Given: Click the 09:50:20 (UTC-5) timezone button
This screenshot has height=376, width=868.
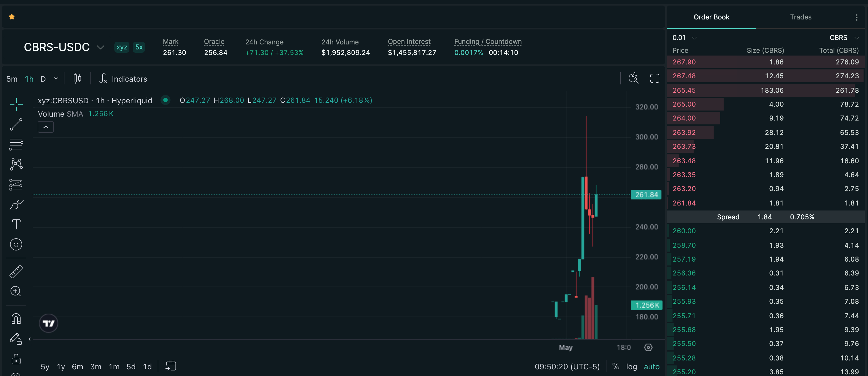Looking at the screenshot, I should [567, 367].
